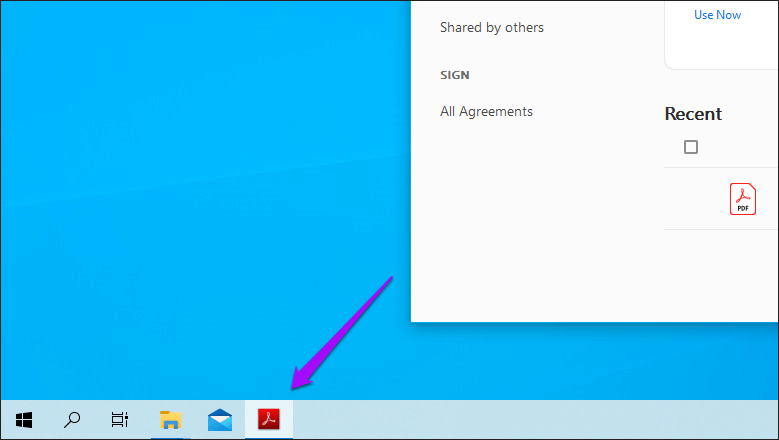Click Adobe Acrobat taskbar icon
Screen dimensions: 779x440
(269, 420)
